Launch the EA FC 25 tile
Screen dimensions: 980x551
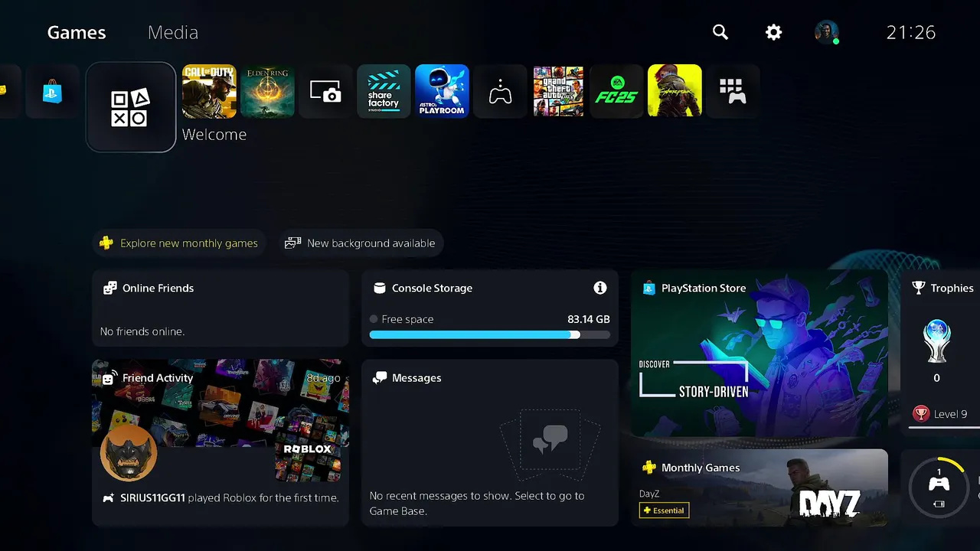pyautogui.click(x=616, y=91)
